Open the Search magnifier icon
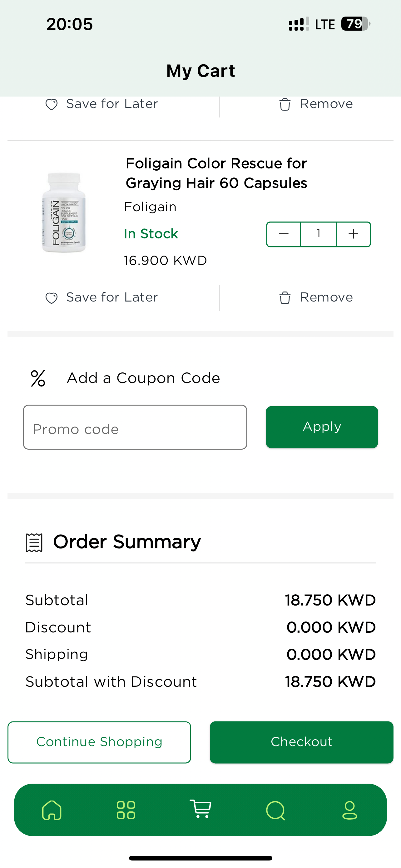Screen dimensions: 401x868 point(275,811)
